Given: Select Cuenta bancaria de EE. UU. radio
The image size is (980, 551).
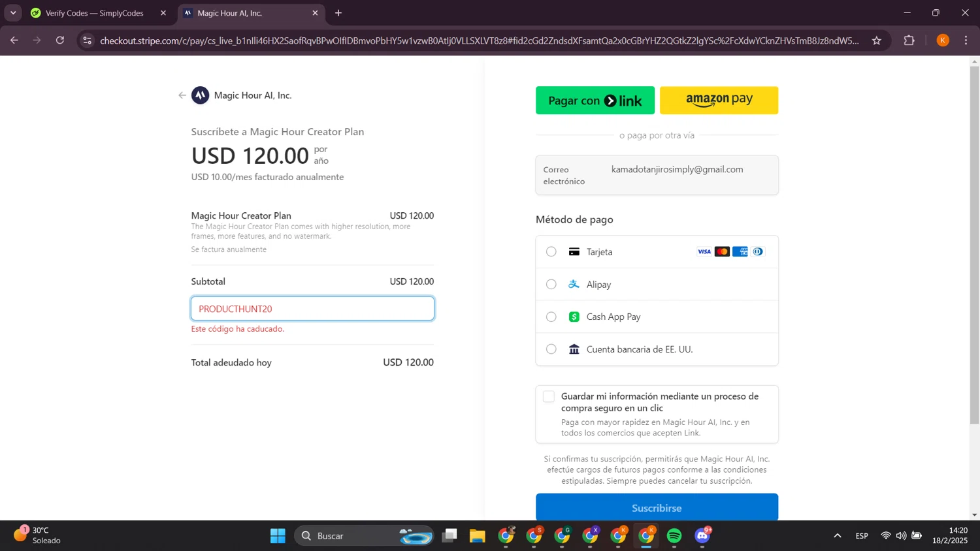Looking at the screenshot, I should 551,349.
